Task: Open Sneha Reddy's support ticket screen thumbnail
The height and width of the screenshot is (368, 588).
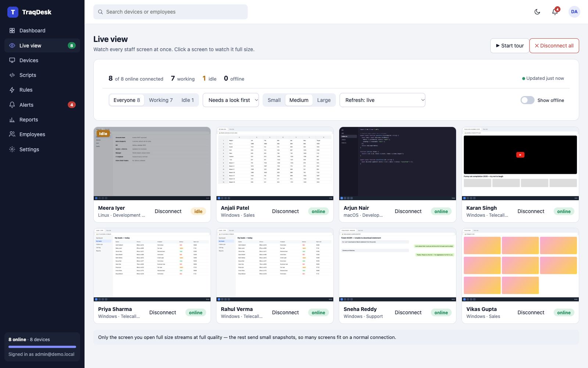Action: (x=398, y=265)
